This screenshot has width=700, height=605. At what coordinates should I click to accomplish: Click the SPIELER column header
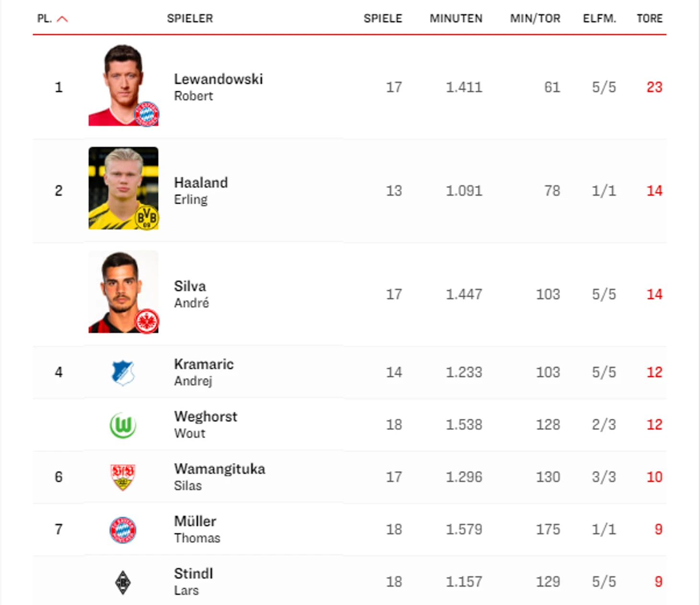pos(190,19)
